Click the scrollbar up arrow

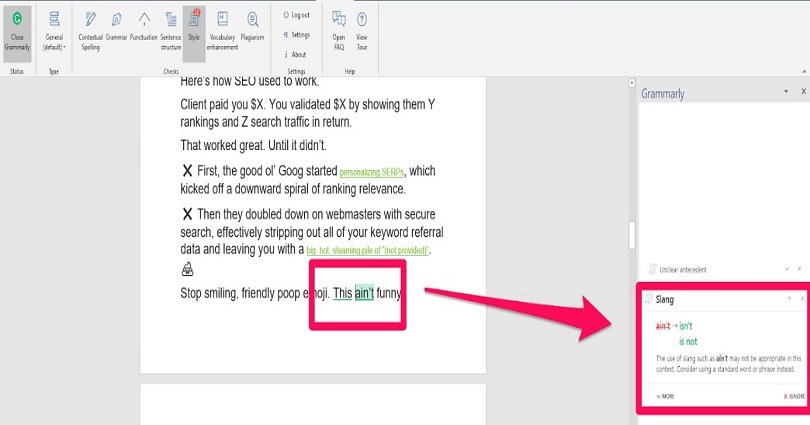point(631,83)
